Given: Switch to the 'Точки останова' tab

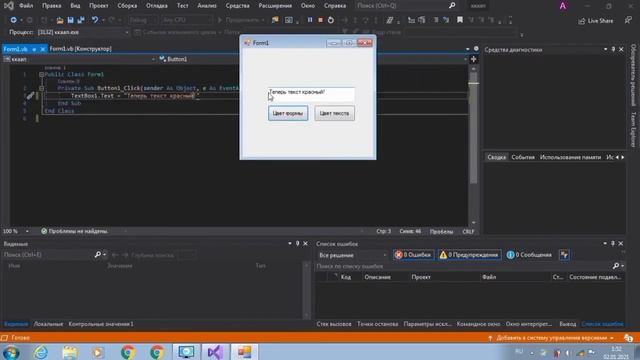Looking at the screenshot, I should (x=378, y=324).
